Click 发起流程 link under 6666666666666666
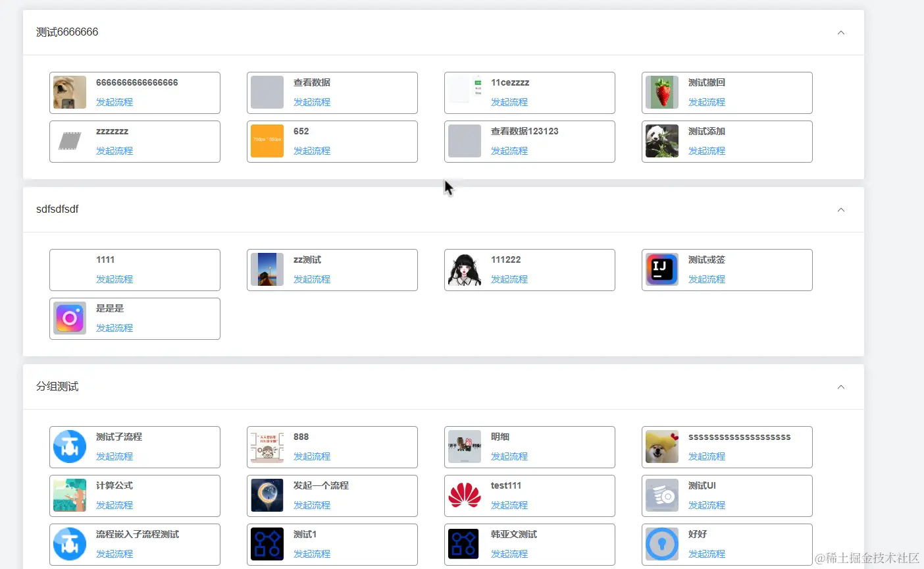Viewport: 924px width, 569px height. click(115, 102)
